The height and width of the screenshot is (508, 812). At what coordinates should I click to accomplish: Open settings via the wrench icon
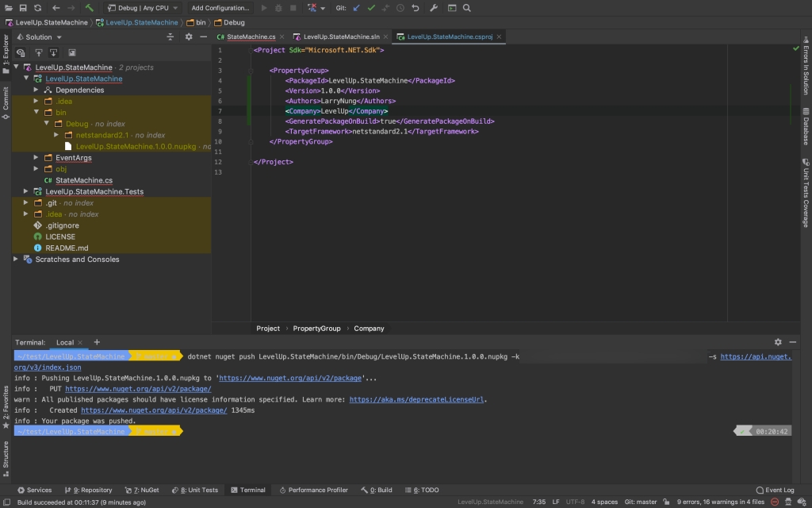[x=434, y=8]
